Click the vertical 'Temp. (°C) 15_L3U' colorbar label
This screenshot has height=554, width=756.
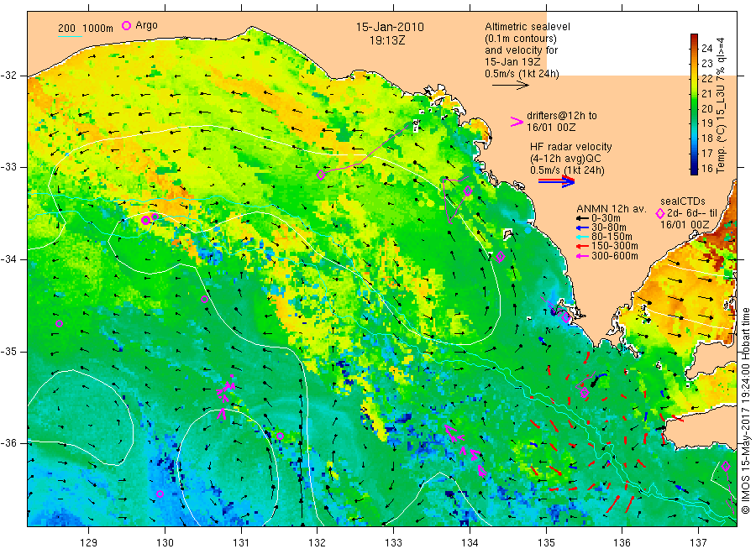click(x=721, y=105)
